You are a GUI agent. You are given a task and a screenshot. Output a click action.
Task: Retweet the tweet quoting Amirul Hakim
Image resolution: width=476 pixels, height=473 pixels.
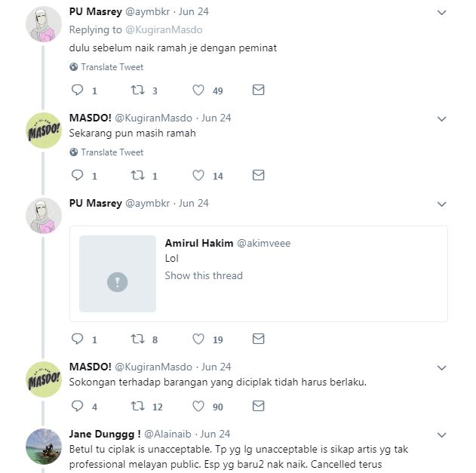[137, 339]
